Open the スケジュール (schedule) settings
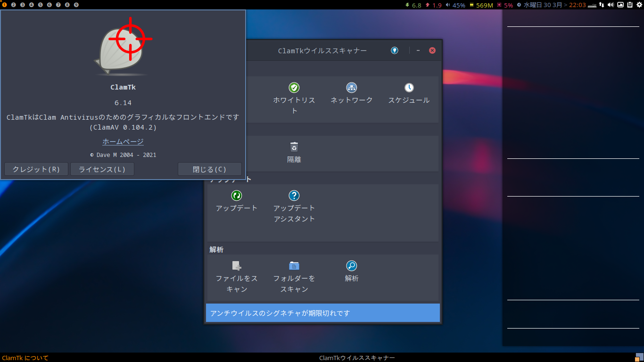The height and width of the screenshot is (362, 644). pos(409,94)
